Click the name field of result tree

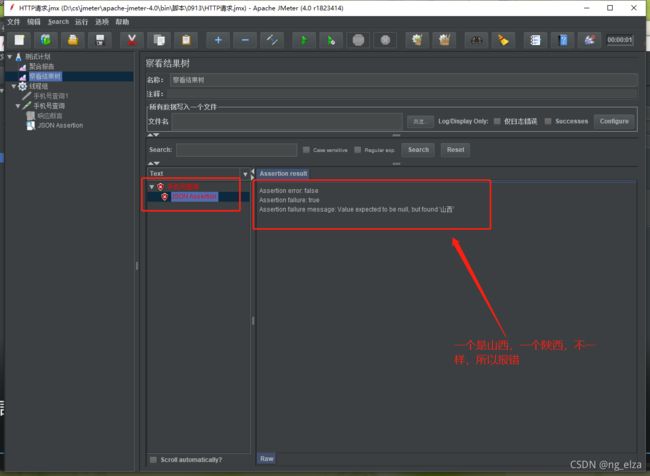click(404, 80)
